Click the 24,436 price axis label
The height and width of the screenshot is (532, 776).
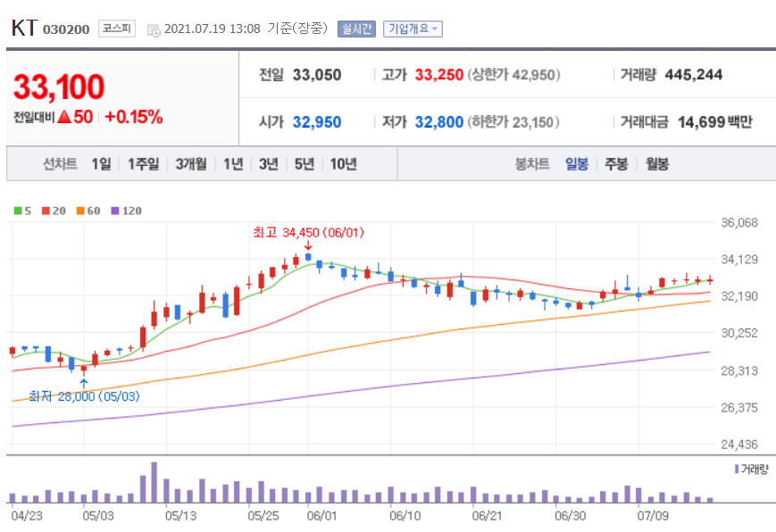point(739,445)
